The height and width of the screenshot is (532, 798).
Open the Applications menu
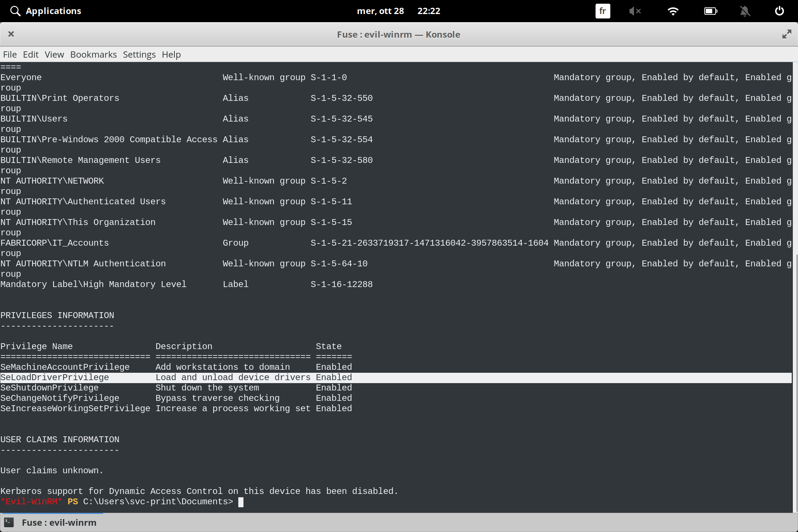[53, 11]
